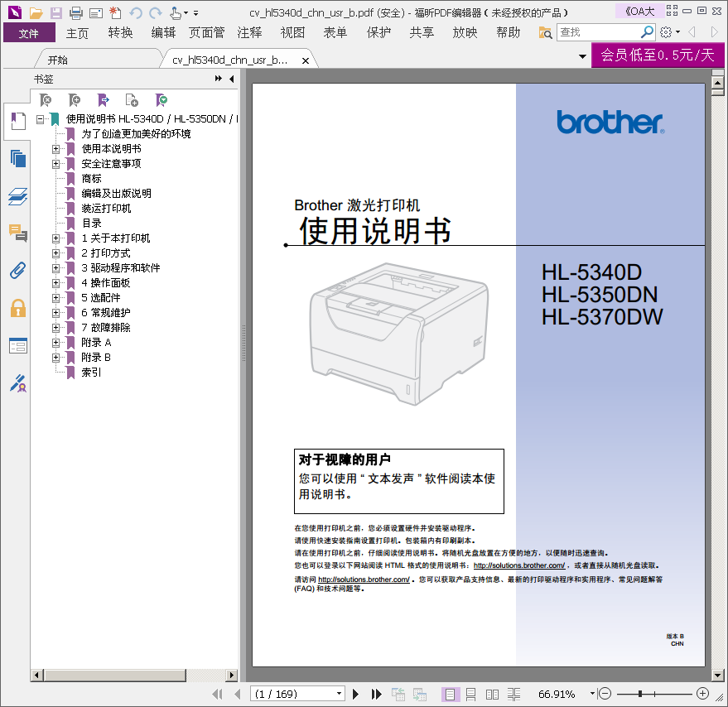The height and width of the screenshot is (707, 728).
Task: Click the Save disk icon
Action: pyautogui.click(x=56, y=13)
